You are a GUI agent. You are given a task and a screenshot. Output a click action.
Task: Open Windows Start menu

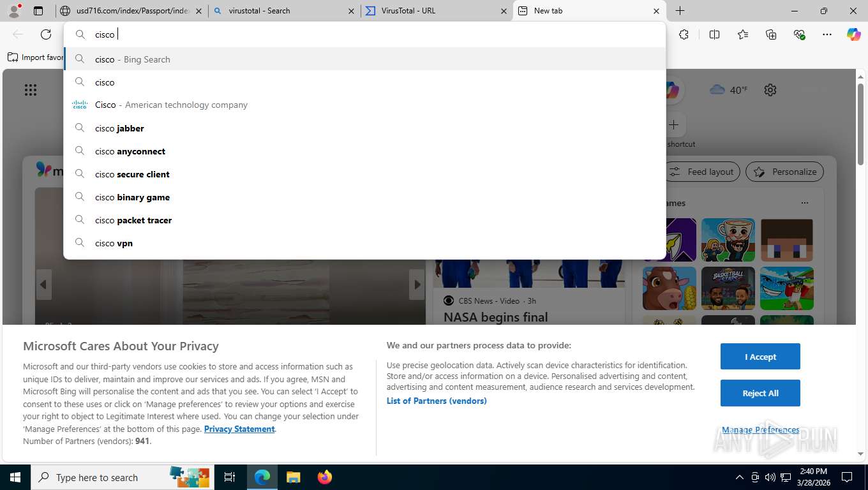15,477
